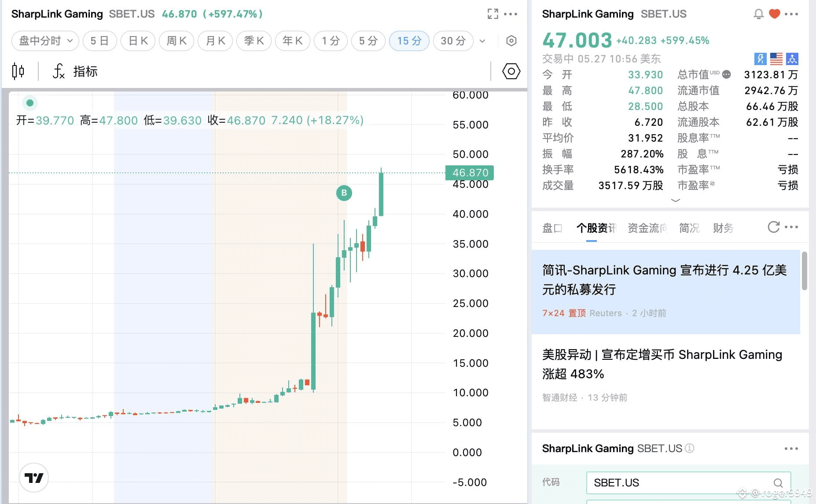Open chart settings hexagon icon beside timeframes
Viewport: 816px width, 504px height.
point(511,41)
